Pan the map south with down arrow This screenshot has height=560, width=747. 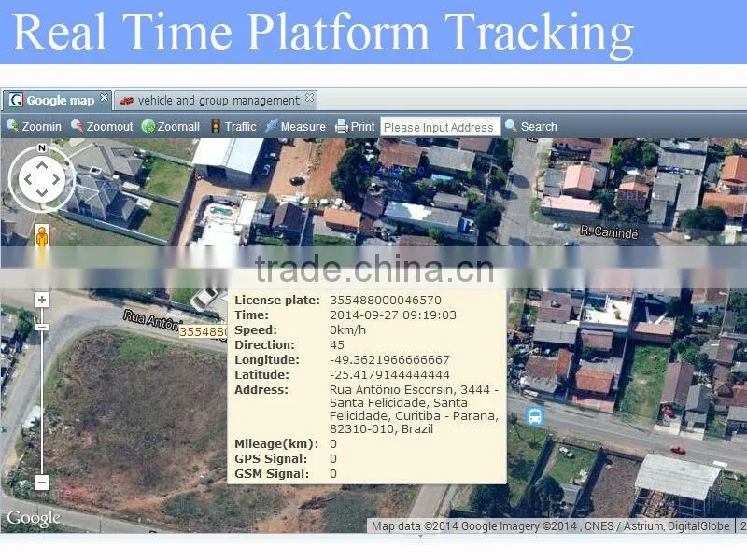click(x=42, y=193)
